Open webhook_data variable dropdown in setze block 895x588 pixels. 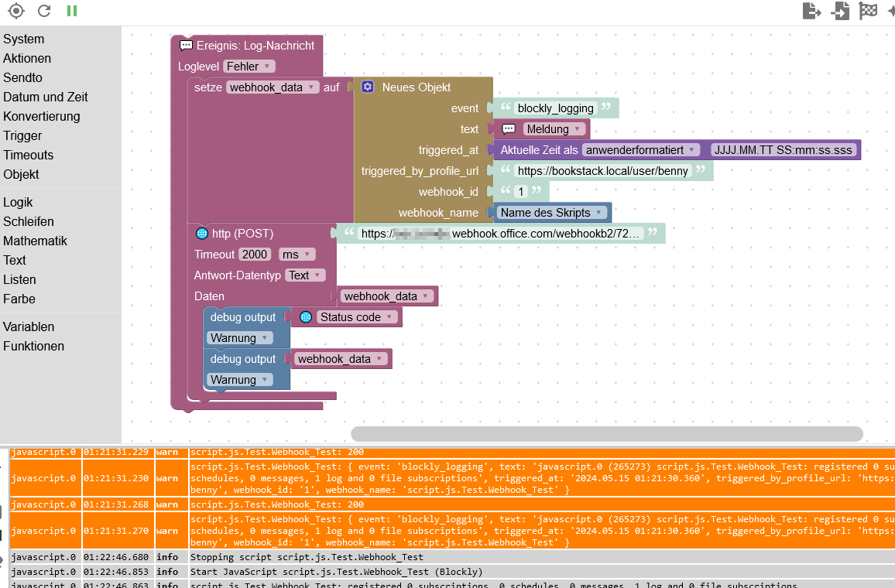point(273,87)
